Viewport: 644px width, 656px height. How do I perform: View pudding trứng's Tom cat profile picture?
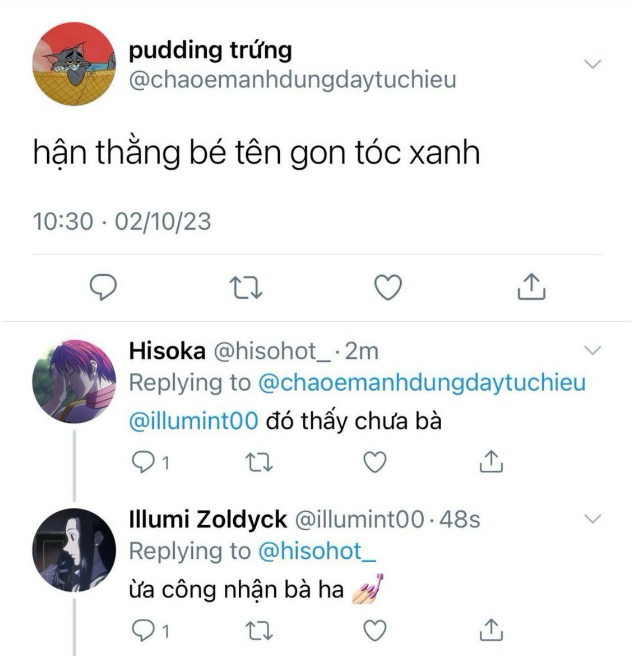coord(74,63)
